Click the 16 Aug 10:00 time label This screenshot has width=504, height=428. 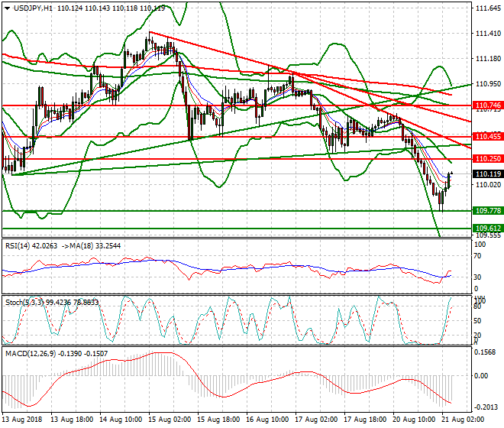pyautogui.click(x=267, y=420)
